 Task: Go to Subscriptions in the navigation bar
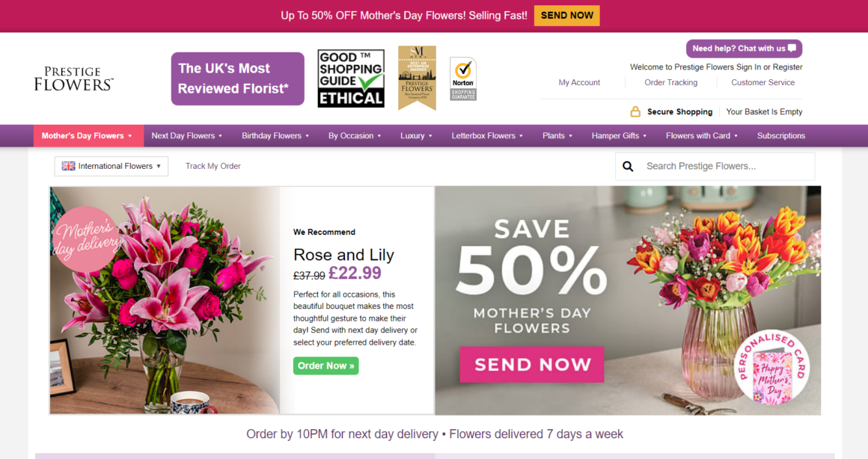tap(781, 135)
